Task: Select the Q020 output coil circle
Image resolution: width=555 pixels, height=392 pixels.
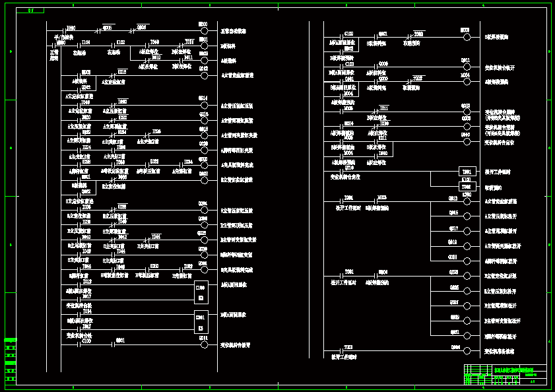Action: point(204,150)
